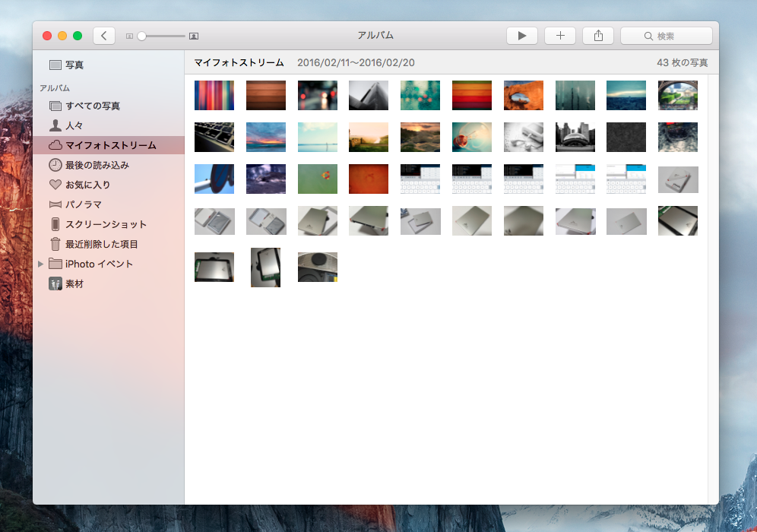Screen dimensions: 757x532
Task: Click the 検索 search field
Action: [x=667, y=36]
